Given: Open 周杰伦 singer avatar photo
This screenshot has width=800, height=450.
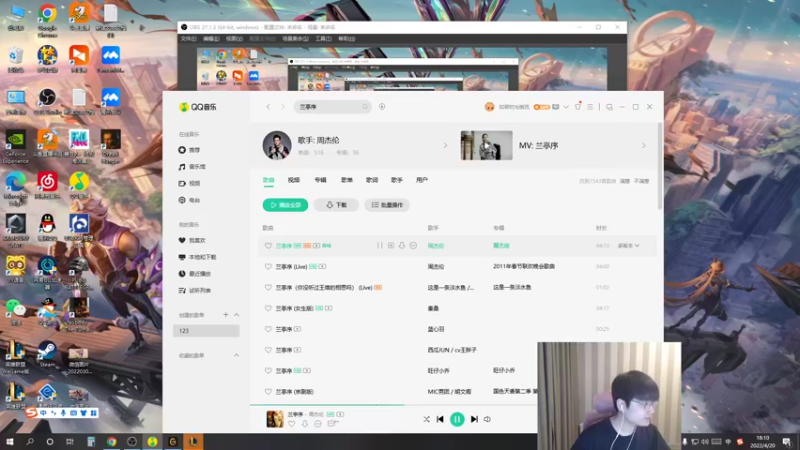Looking at the screenshot, I should coord(277,145).
